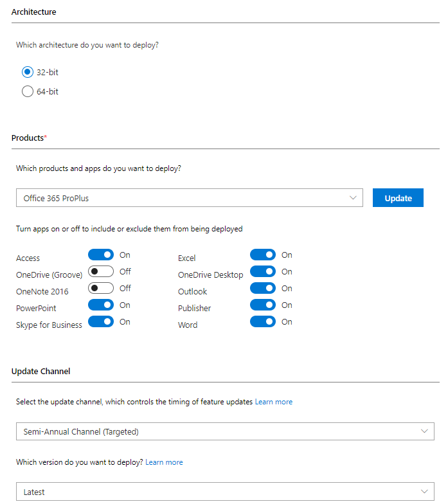Screen dimensions: 448x504
Task: Enable the OneNote 2016 toggle
Action: point(101,288)
